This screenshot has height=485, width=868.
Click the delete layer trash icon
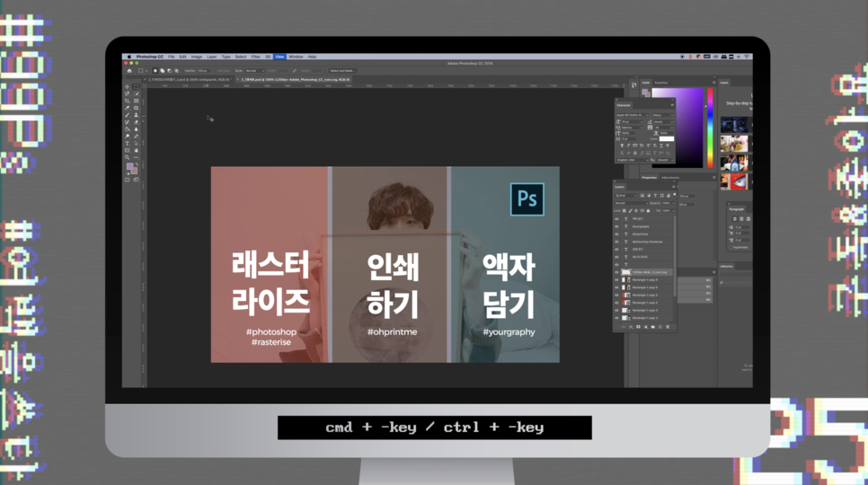tap(668, 327)
